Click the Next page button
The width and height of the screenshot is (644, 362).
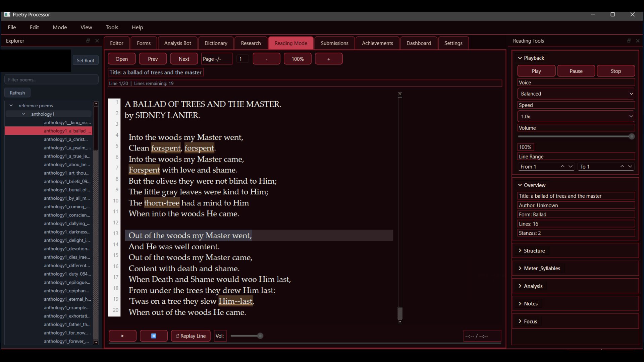[184, 59]
